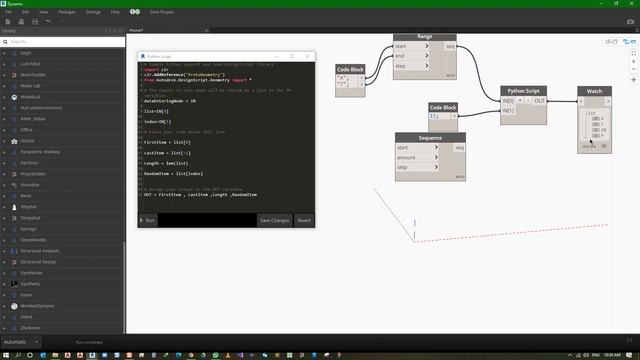Screen dimensions: 640x360
Task: Click the seq output port of Range node
Action: pyautogui.click(x=450, y=47)
